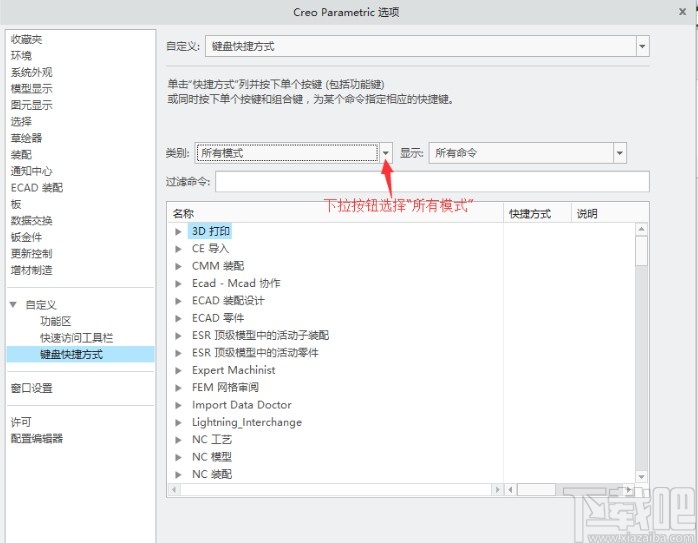
Task: Click the 过滤命令 filter input field
Action: (x=432, y=182)
